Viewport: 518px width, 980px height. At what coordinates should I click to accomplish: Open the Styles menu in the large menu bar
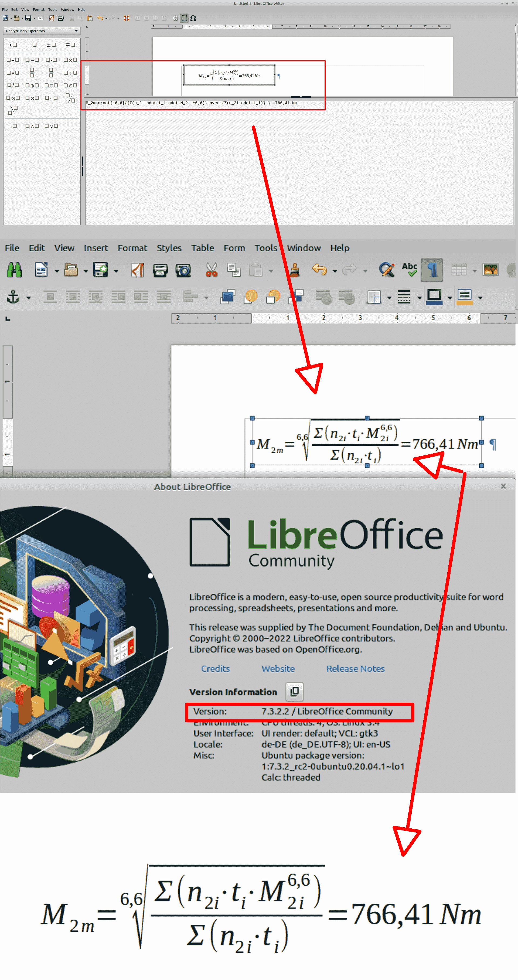169,248
